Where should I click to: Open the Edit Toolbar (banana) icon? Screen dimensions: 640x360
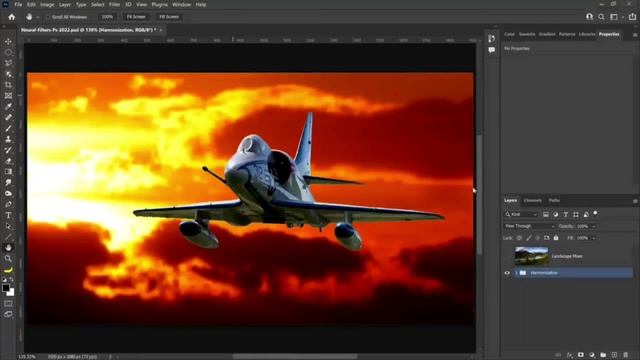tap(8, 270)
